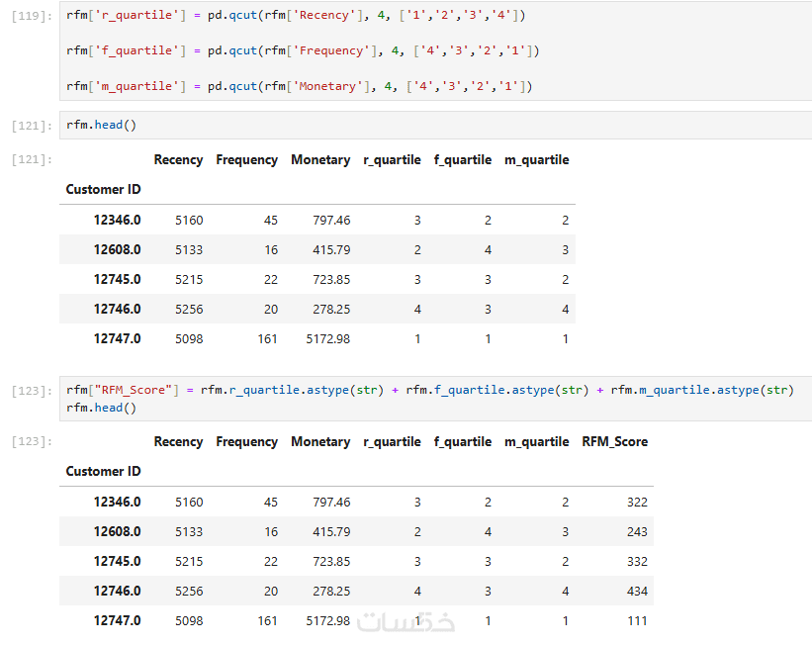Click the RFM score value 434
The height and width of the screenshot is (645, 812).
637,591
